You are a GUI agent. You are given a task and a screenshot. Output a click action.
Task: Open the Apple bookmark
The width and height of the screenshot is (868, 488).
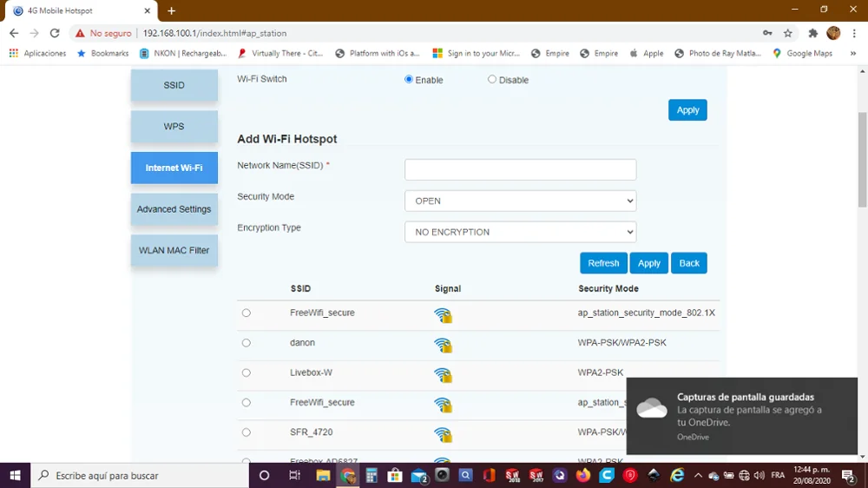point(647,53)
